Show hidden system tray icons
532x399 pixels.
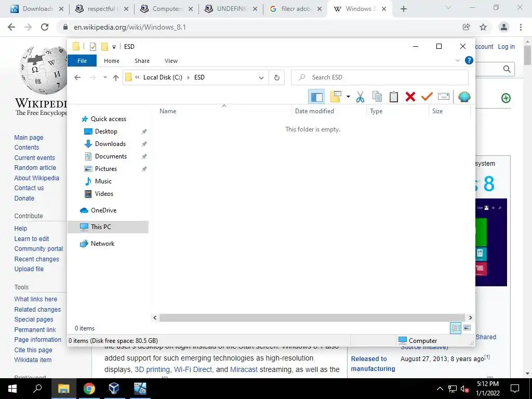click(x=440, y=389)
